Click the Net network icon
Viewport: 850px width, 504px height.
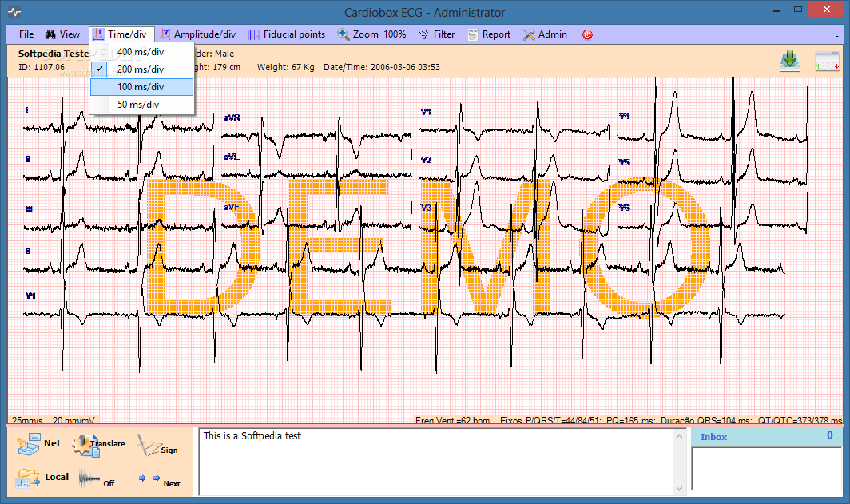pos(28,444)
